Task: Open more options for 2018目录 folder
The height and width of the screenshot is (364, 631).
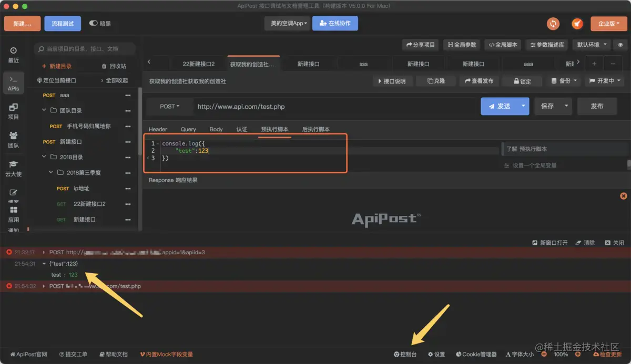Action: pyautogui.click(x=128, y=158)
